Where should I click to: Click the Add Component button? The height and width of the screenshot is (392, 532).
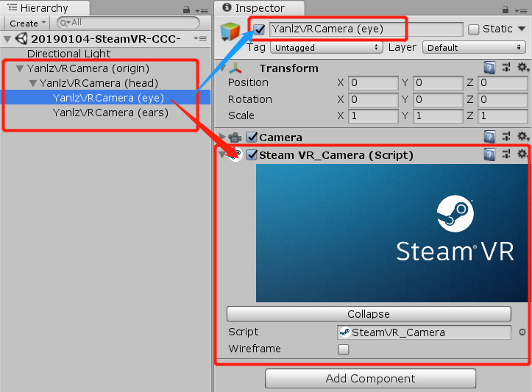[371, 379]
